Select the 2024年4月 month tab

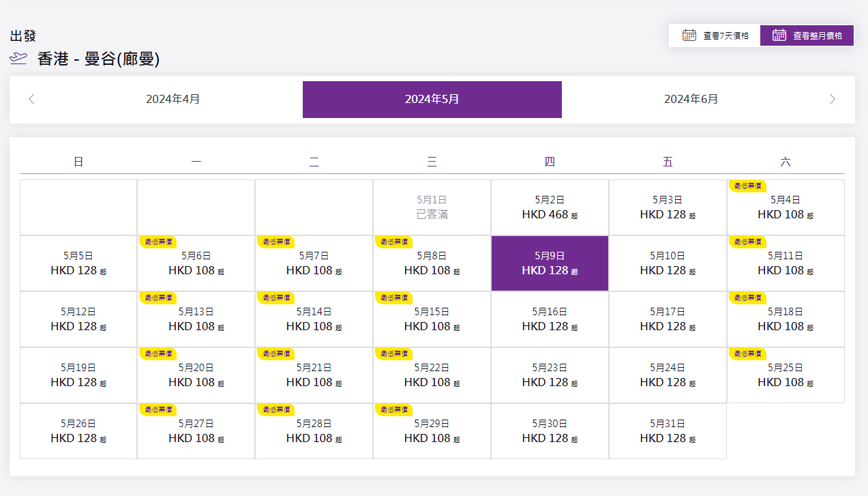pos(173,99)
